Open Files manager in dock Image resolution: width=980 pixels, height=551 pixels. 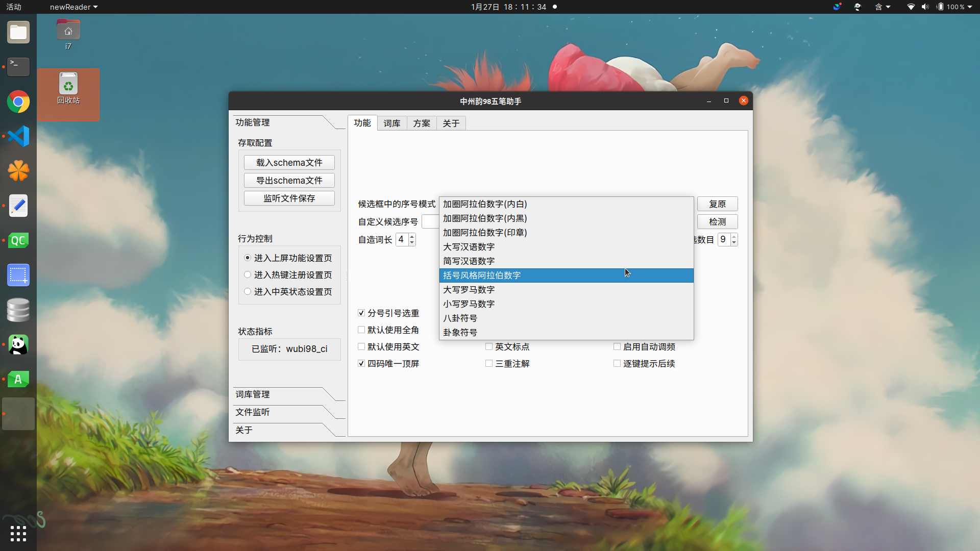(18, 33)
